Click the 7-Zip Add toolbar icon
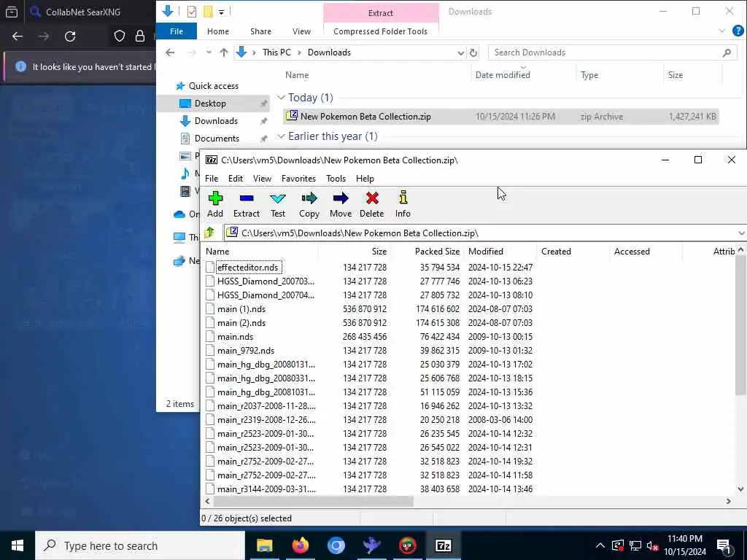The image size is (747, 560). 215,198
